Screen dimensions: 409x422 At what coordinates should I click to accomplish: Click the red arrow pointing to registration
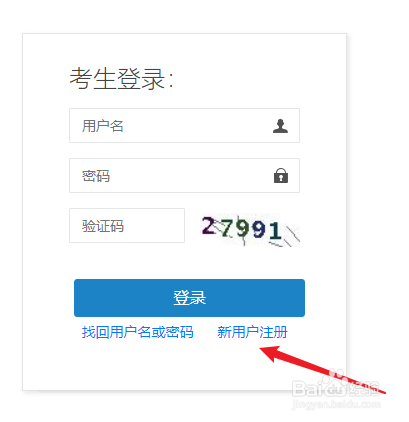(322, 369)
